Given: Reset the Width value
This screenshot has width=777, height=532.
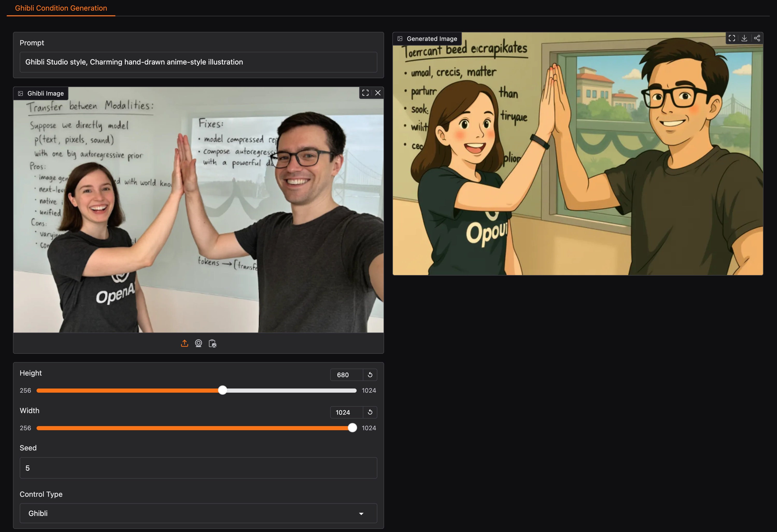Looking at the screenshot, I should click(370, 412).
